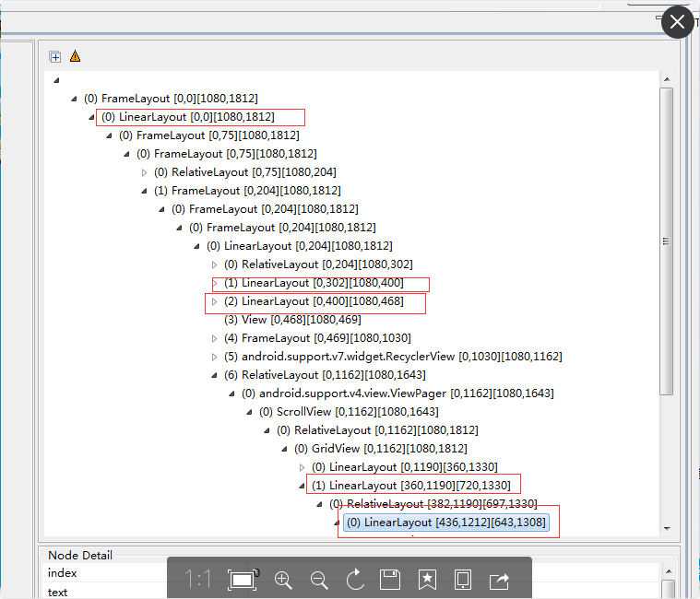Click the tree panel vertical scrollbar thumb

point(667,241)
